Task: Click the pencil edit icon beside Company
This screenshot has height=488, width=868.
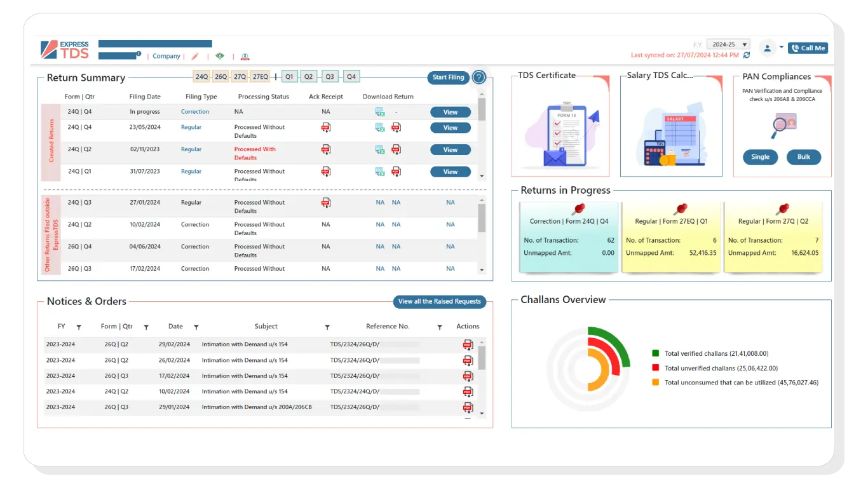Action: pos(195,57)
